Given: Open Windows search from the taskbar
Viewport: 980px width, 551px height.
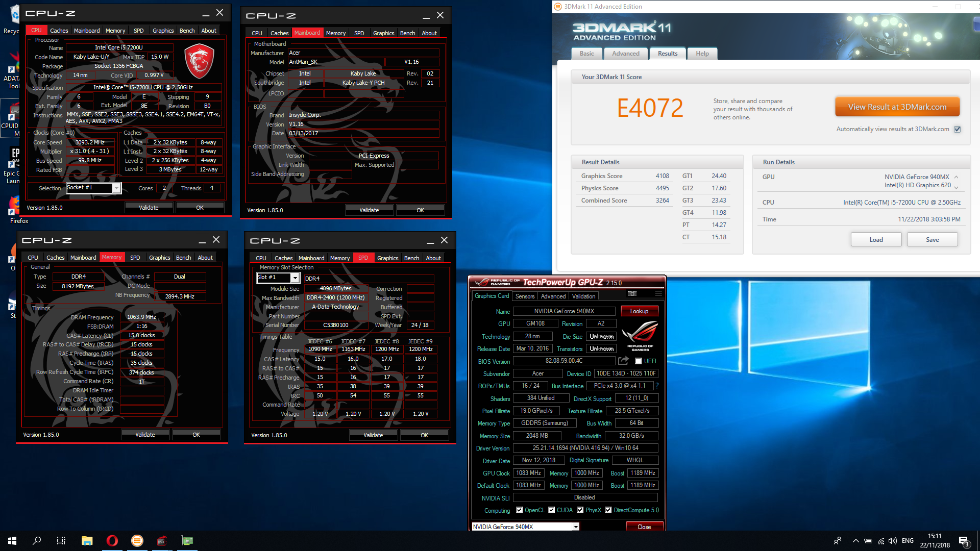Looking at the screenshot, I should [x=37, y=541].
